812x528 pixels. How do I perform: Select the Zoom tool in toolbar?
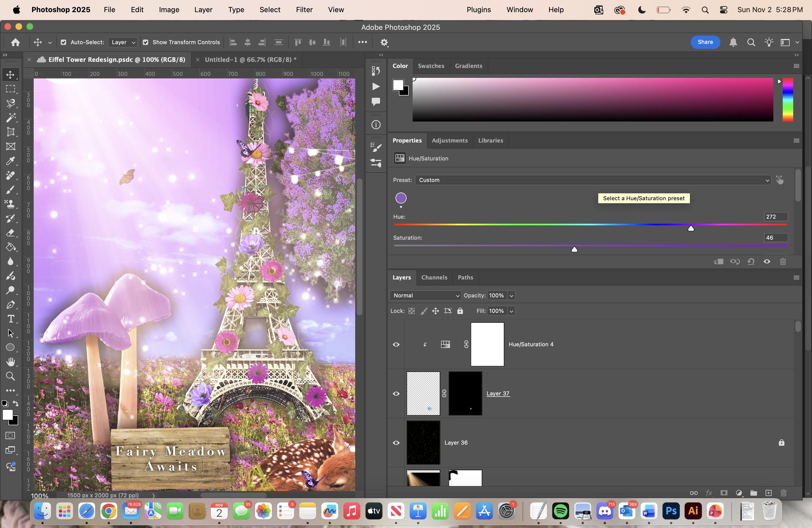click(10, 376)
